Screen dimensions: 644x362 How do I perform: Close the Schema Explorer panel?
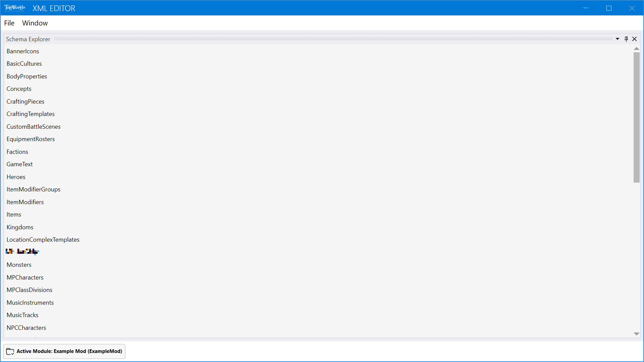(x=635, y=39)
